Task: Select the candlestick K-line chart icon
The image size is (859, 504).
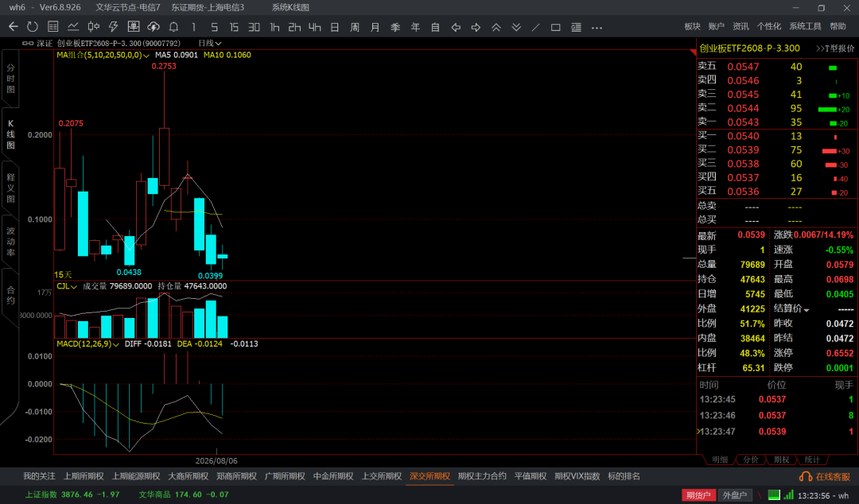Action: coord(94,26)
